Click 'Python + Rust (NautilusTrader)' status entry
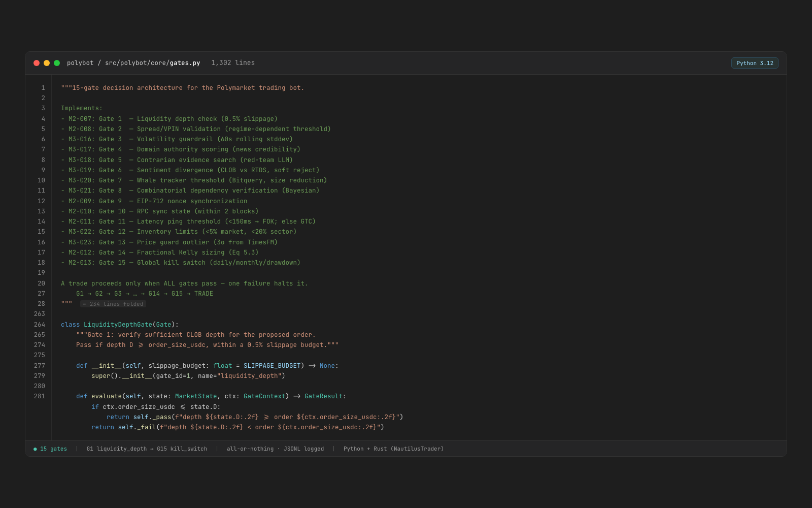This screenshot has height=508, width=812. pyautogui.click(x=393, y=449)
